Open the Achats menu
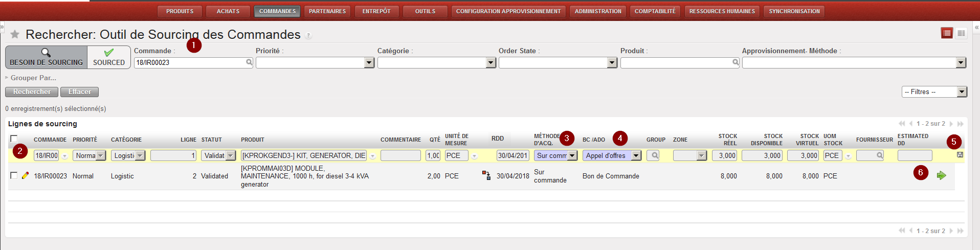Image resolution: width=980 pixels, height=250 pixels. coord(228,11)
